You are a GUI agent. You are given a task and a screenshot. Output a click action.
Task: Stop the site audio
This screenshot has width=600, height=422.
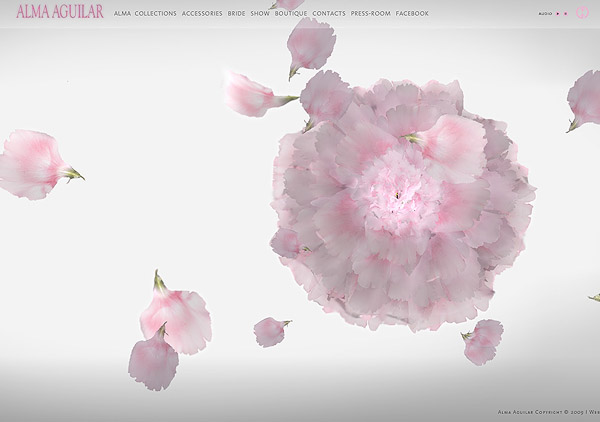click(566, 13)
